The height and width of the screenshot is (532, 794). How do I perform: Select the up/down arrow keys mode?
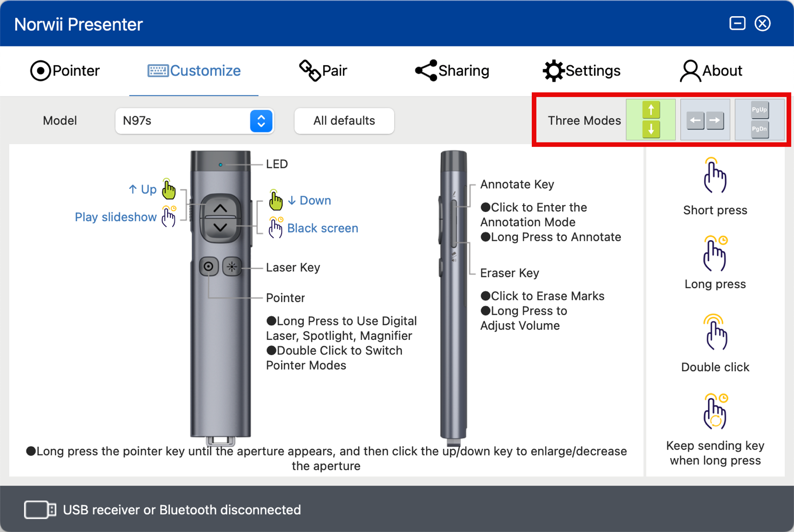(x=651, y=120)
